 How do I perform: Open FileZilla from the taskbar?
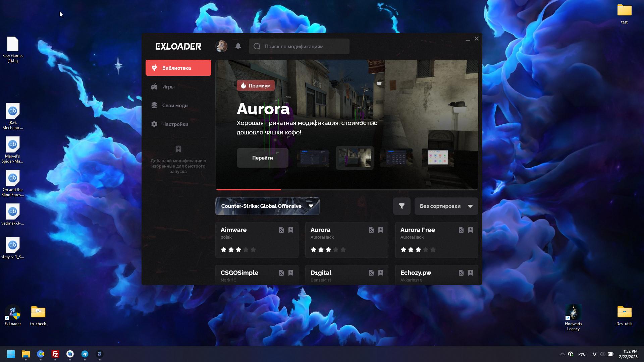click(55, 354)
